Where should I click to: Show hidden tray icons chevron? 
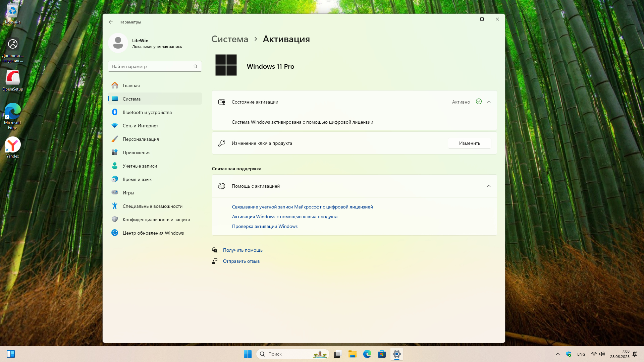click(557, 354)
